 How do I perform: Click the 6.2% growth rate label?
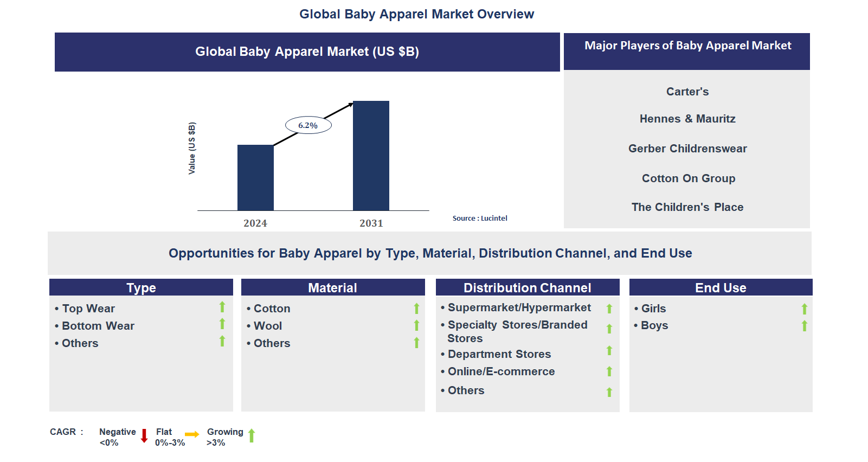coord(308,125)
